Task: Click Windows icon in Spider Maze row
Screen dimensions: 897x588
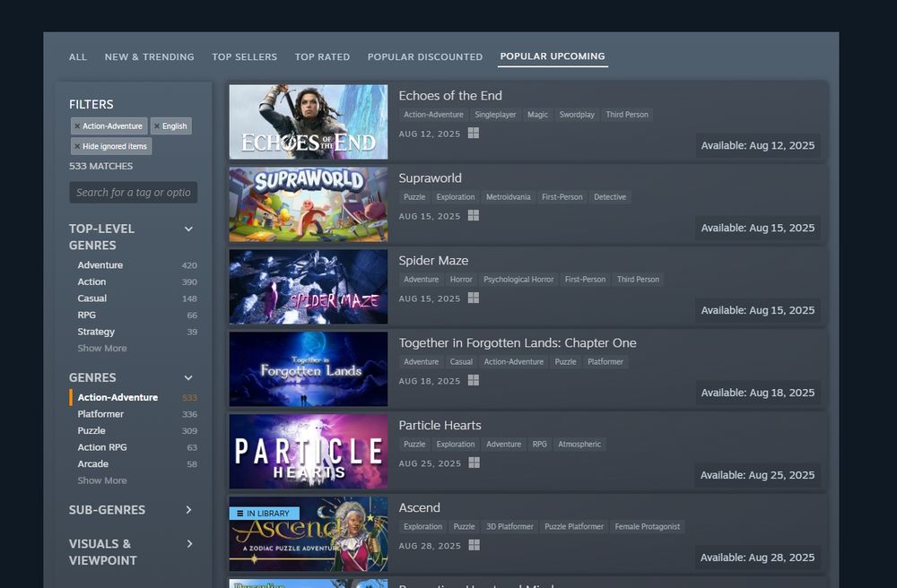Action: [x=473, y=298]
